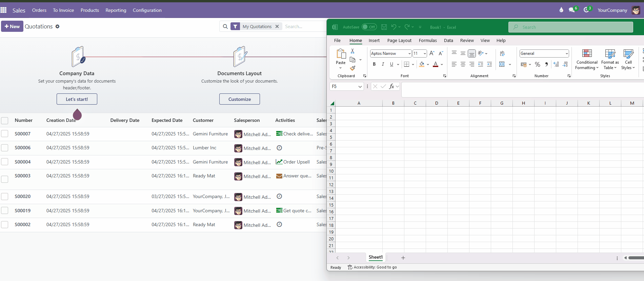Check the checkbox for quotation S00002

pos(5,224)
